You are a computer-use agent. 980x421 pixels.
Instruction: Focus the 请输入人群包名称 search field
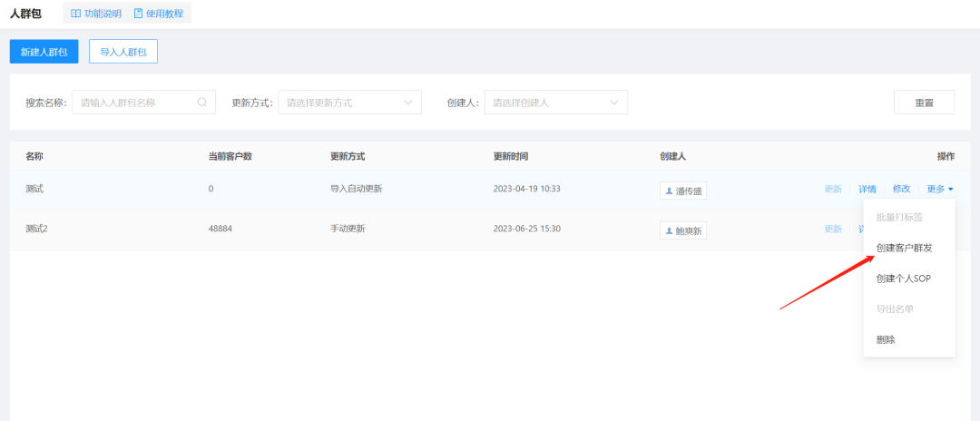click(x=143, y=103)
